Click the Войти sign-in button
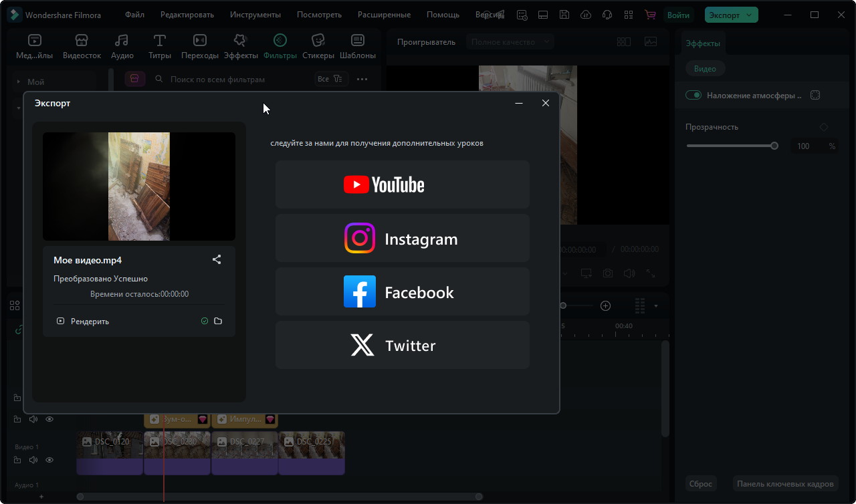This screenshot has height=504, width=856. point(678,15)
